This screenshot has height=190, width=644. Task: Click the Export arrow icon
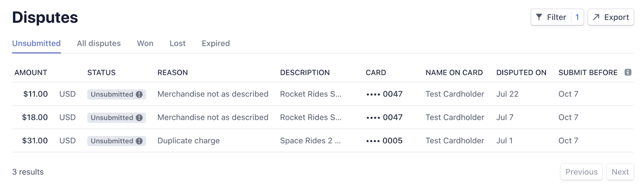(x=596, y=17)
